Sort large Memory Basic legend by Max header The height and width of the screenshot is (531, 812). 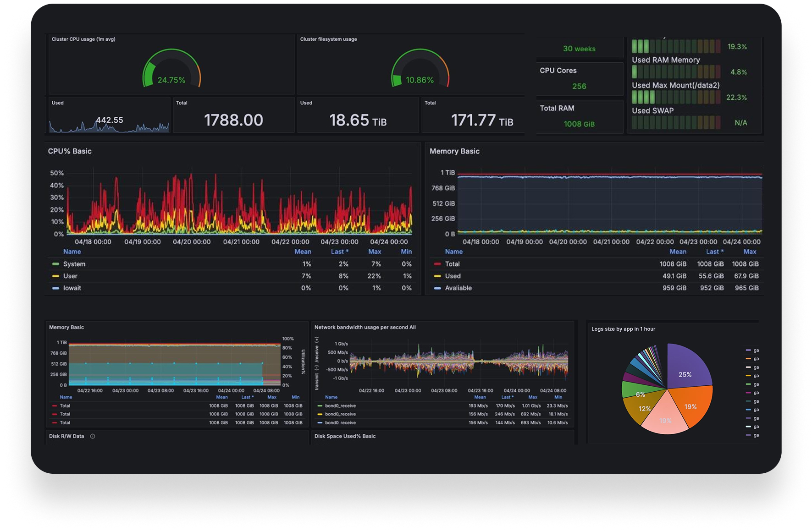750,252
